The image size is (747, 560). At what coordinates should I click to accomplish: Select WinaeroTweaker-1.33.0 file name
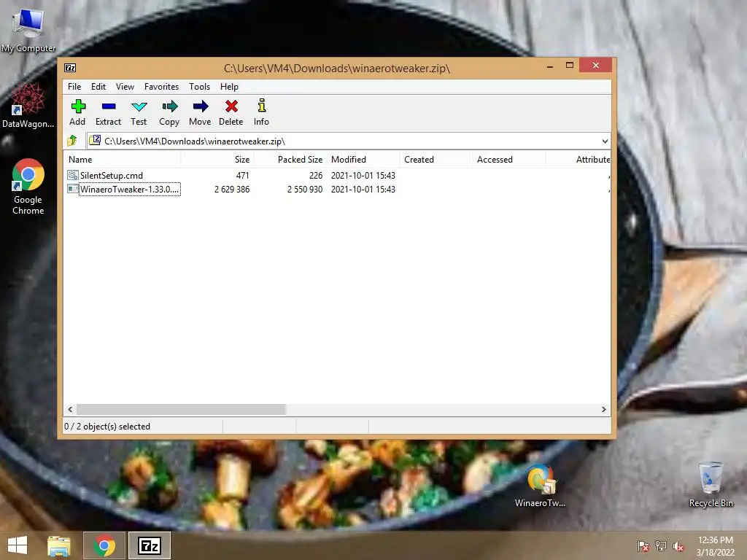[x=130, y=189]
